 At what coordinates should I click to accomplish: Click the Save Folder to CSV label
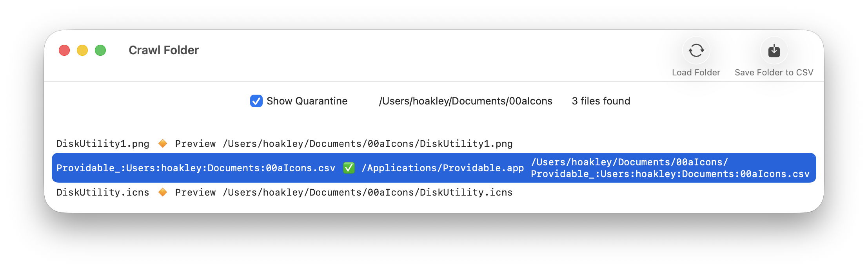click(774, 73)
